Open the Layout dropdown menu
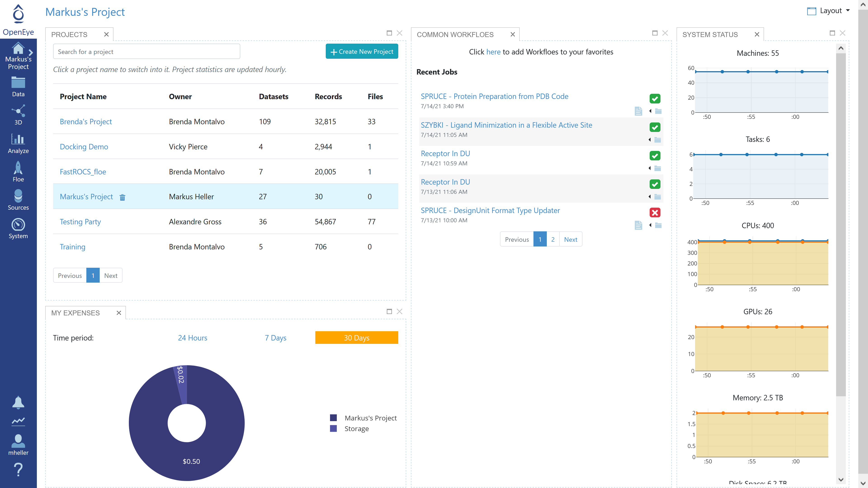The width and height of the screenshot is (868, 488). coord(829,11)
